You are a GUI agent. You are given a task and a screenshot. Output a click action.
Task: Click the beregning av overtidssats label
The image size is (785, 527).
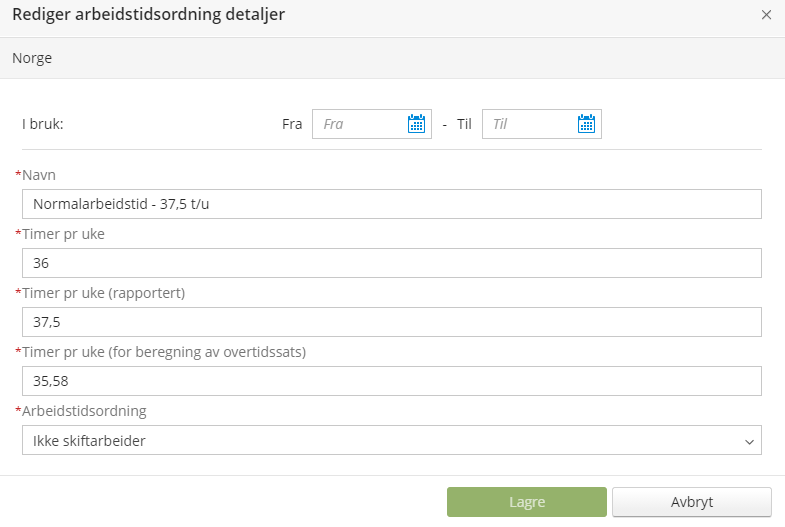tap(163, 352)
